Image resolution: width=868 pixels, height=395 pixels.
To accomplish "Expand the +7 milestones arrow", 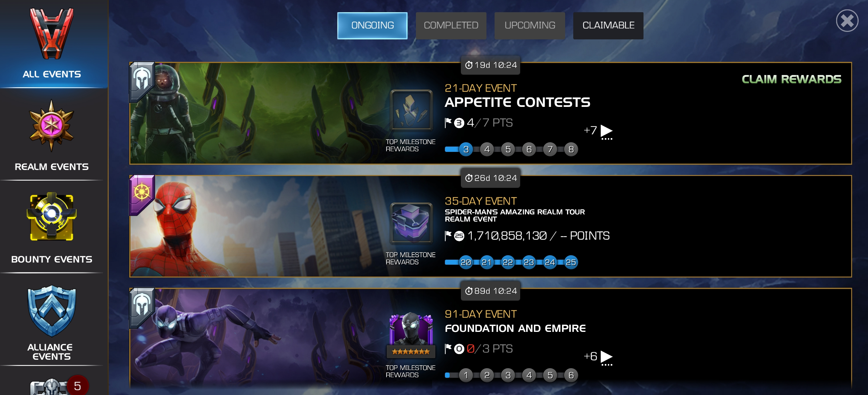I will (607, 132).
